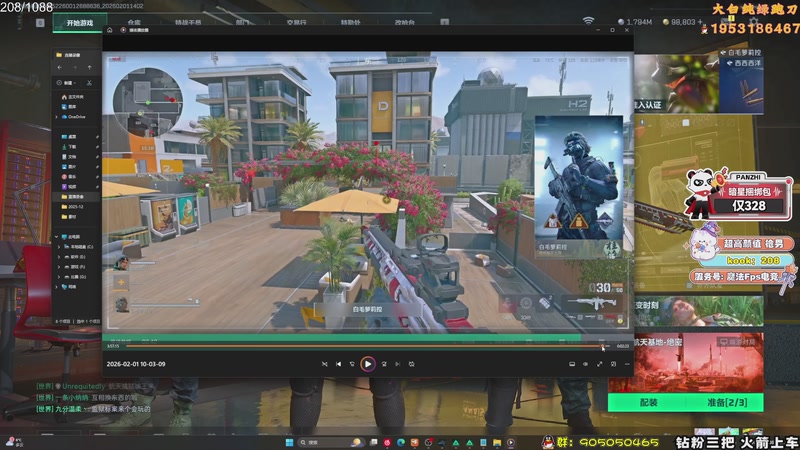800x450 pixels.
Task: Click the Wi-Fi signal icon in game
Action: 588,21
